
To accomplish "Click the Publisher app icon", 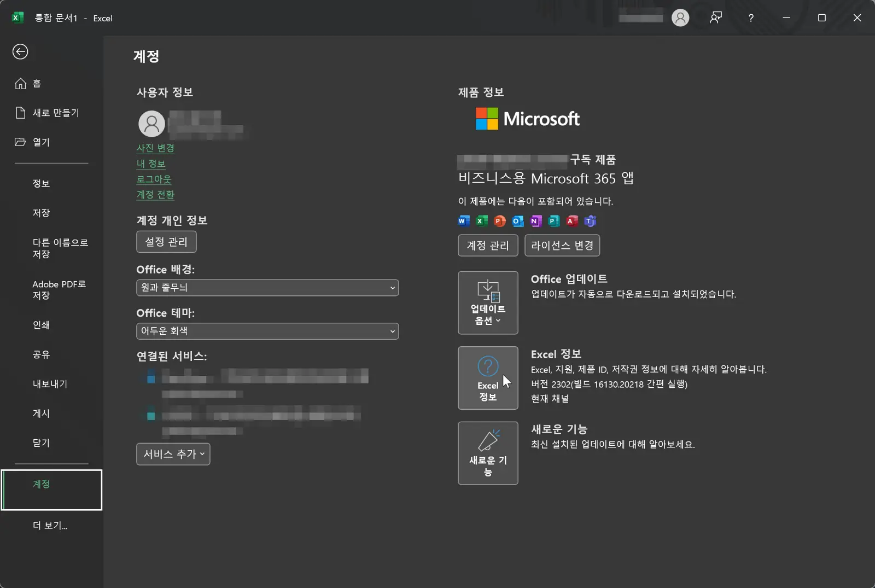I will [x=554, y=221].
